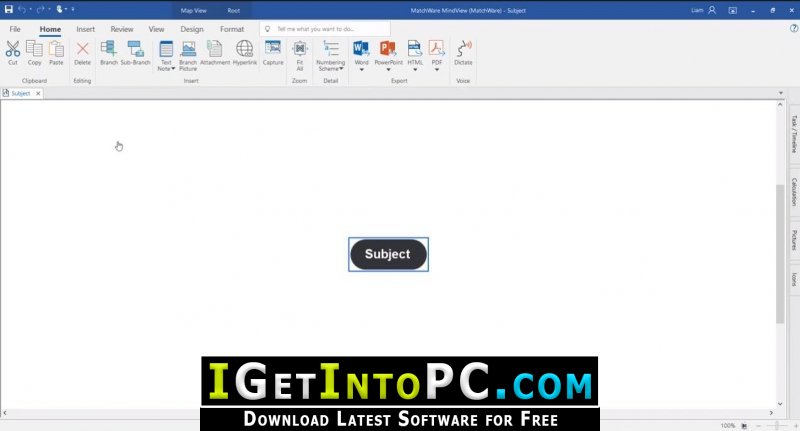Click Fit All zoom icon

point(299,49)
